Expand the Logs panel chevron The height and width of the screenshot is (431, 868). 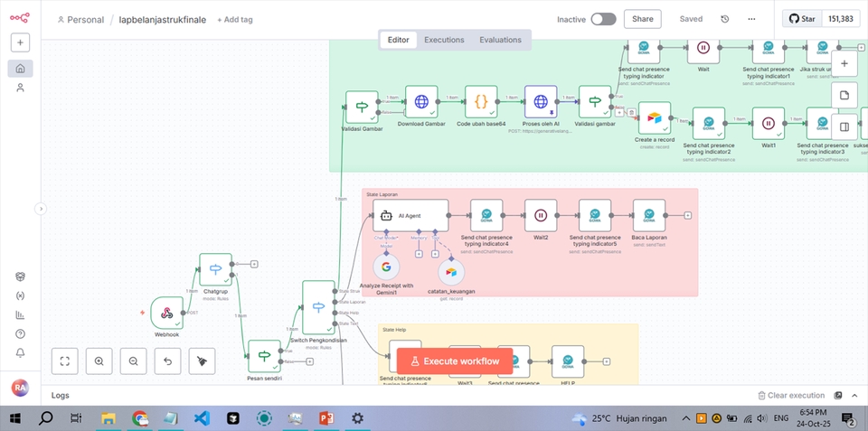tap(854, 396)
